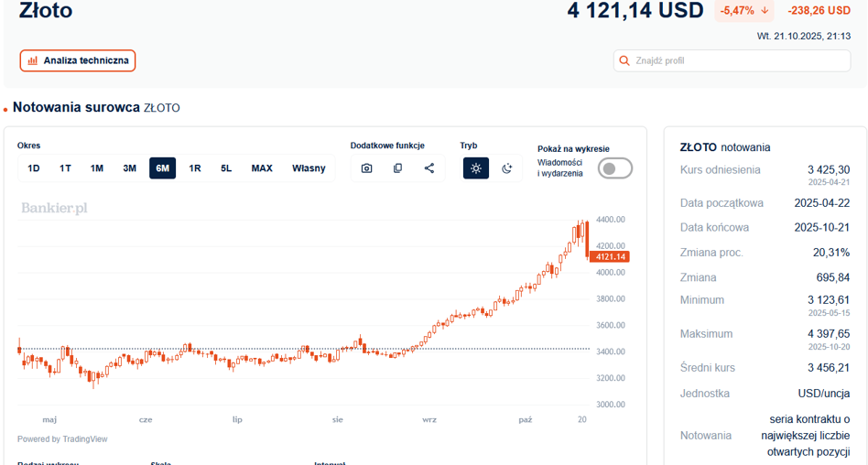Choose the Własny custom period
The width and height of the screenshot is (868, 465).
click(309, 168)
